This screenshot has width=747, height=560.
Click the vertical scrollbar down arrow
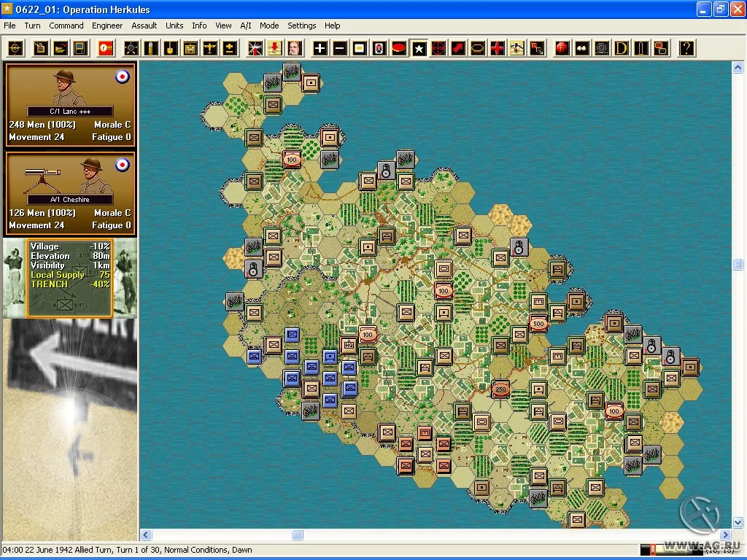click(738, 522)
